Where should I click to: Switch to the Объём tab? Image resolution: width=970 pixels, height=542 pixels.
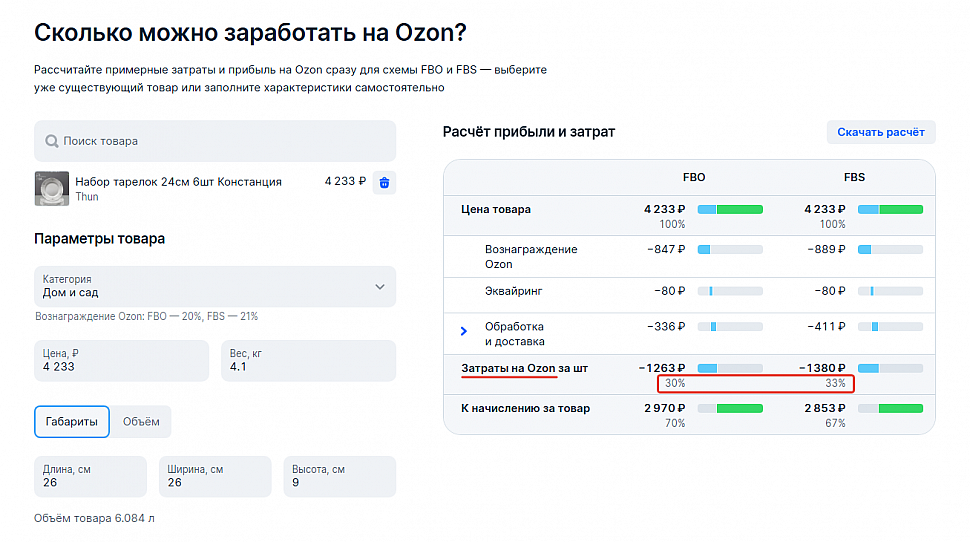click(141, 421)
